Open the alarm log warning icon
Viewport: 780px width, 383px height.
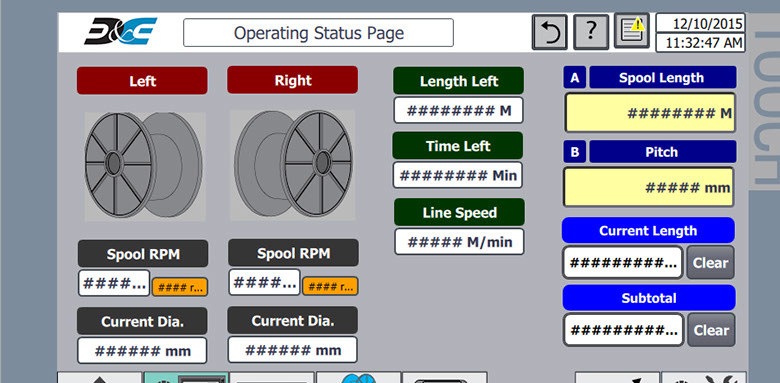632,31
